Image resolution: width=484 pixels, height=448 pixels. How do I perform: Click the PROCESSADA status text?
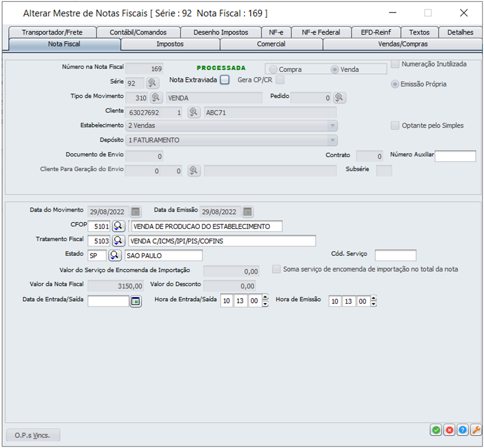tap(221, 68)
